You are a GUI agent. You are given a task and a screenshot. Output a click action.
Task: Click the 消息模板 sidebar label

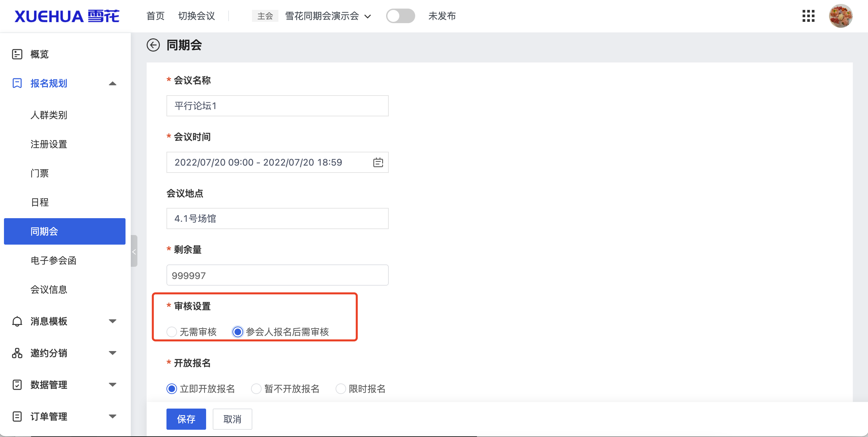(x=49, y=321)
